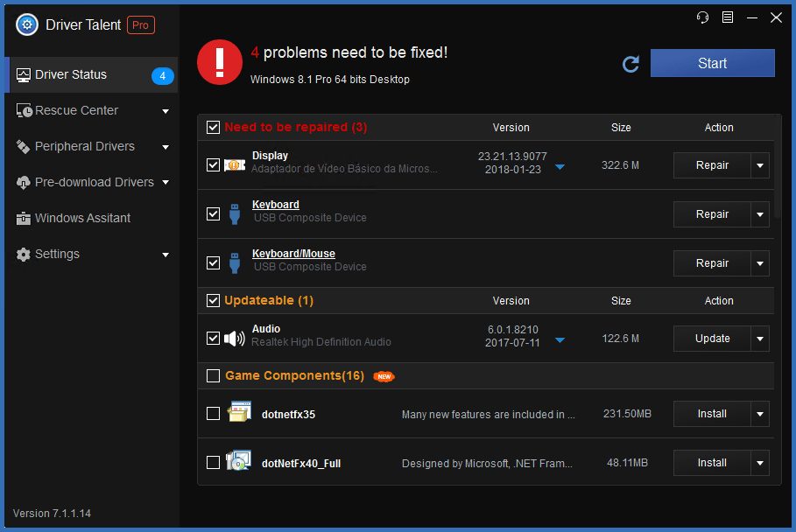
Task: Install dotNetFx40_Full component
Action: [x=712, y=463]
